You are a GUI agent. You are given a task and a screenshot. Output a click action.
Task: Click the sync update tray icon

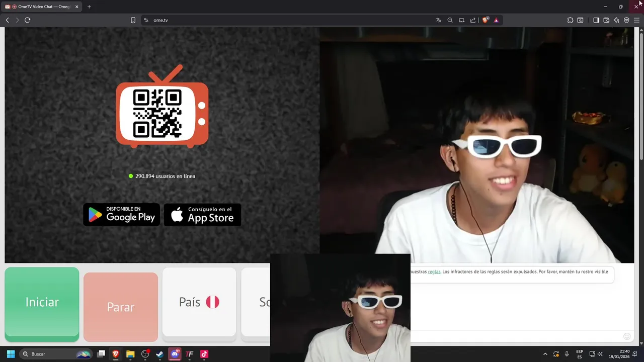[556, 354]
